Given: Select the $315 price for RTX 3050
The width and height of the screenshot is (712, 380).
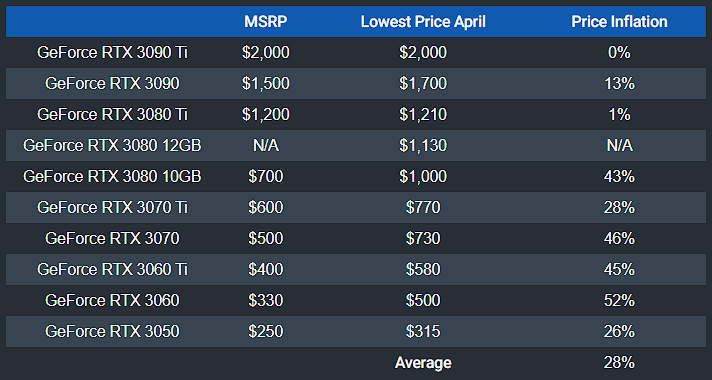Looking at the screenshot, I should click(423, 331).
